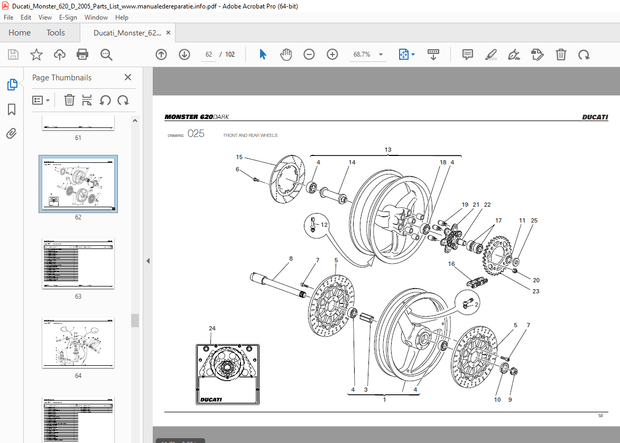Click the insert pages icon in thumbnails panel
This screenshot has height=443, width=620.
click(87, 100)
